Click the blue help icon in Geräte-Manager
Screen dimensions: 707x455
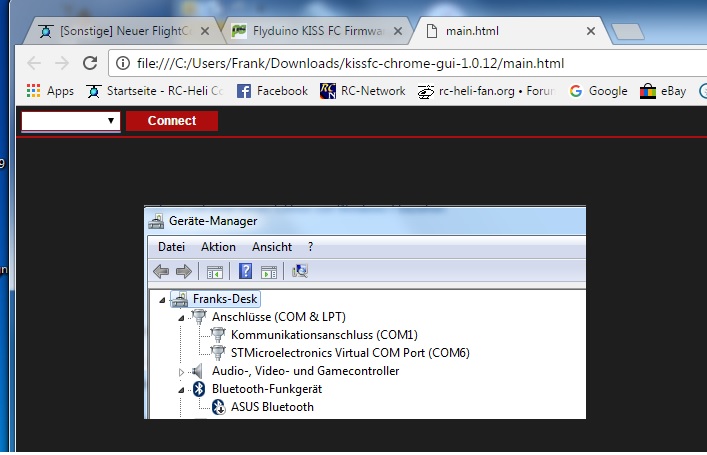[x=245, y=271]
